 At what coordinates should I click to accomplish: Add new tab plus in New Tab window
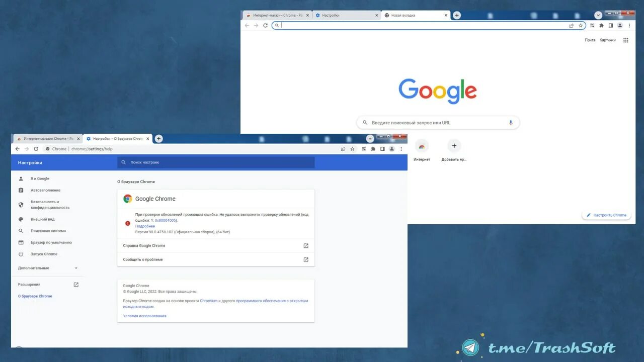[x=457, y=15]
